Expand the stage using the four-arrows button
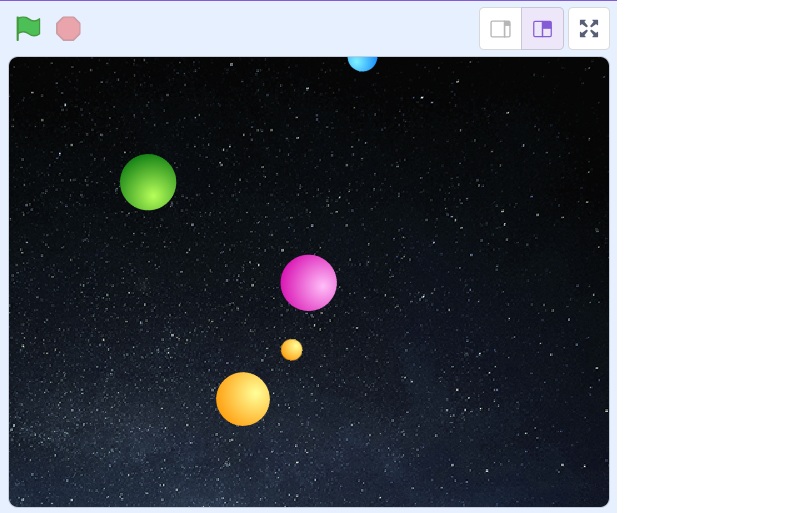Image resolution: width=788 pixels, height=513 pixels. click(x=589, y=29)
